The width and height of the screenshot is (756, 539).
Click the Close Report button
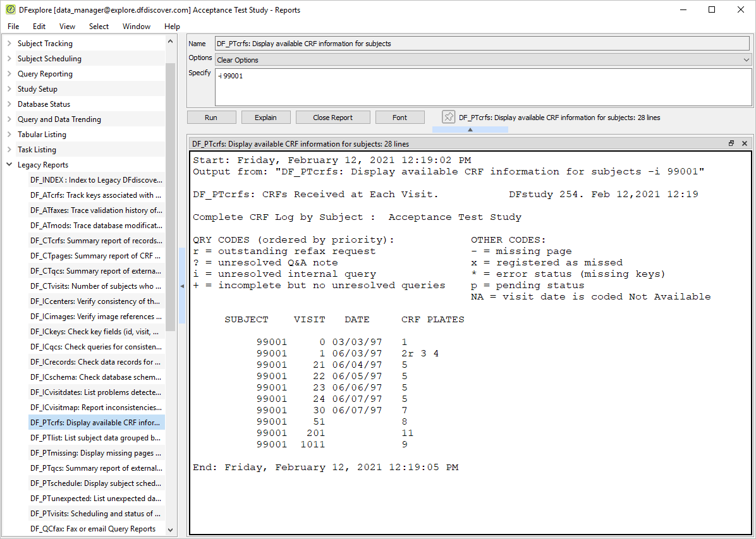click(332, 118)
